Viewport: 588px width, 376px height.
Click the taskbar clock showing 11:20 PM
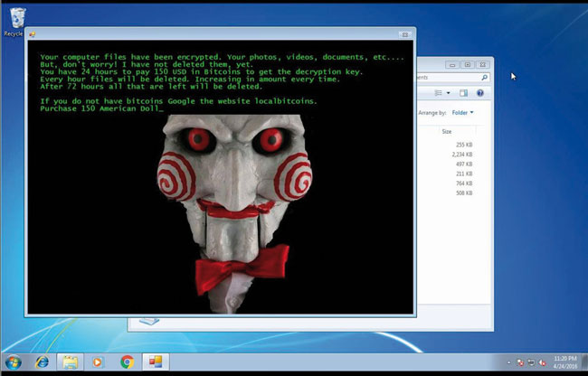564,362
